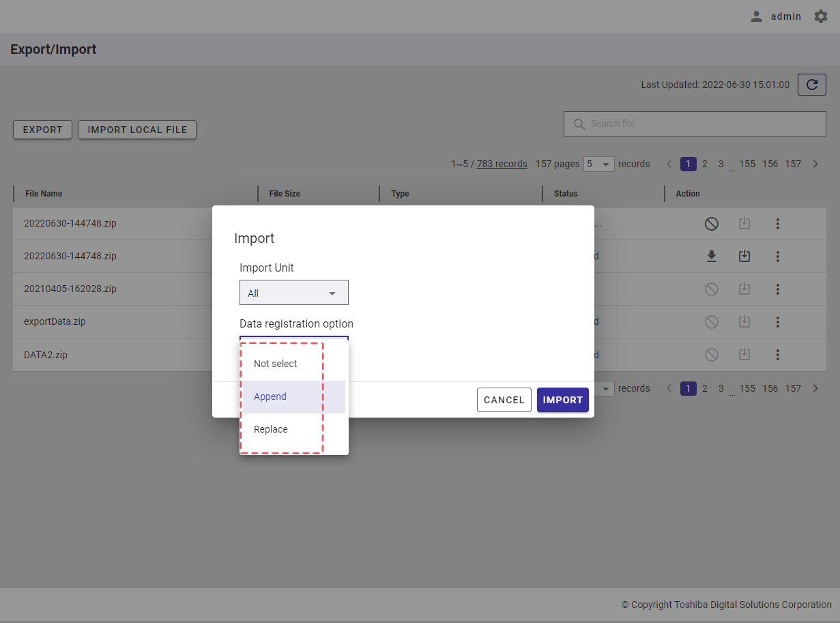Cancel processing of first 20220630-144748.zip
840x623 pixels.
711,224
